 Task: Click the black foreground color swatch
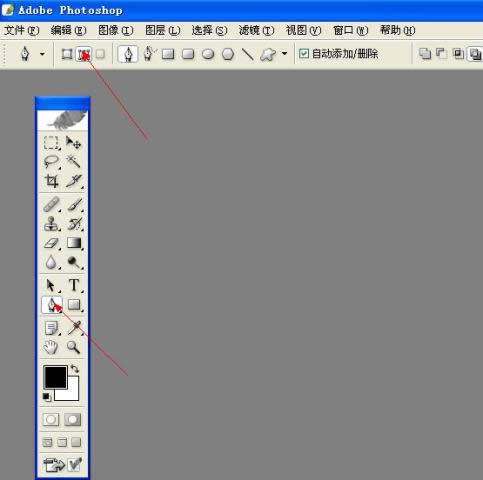point(55,377)
